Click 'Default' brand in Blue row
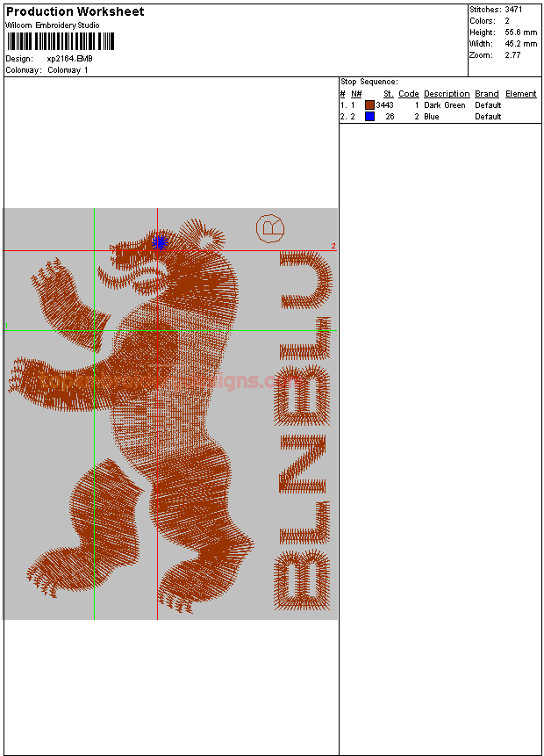This screenshot has width=544, height=756. [488, 117]
